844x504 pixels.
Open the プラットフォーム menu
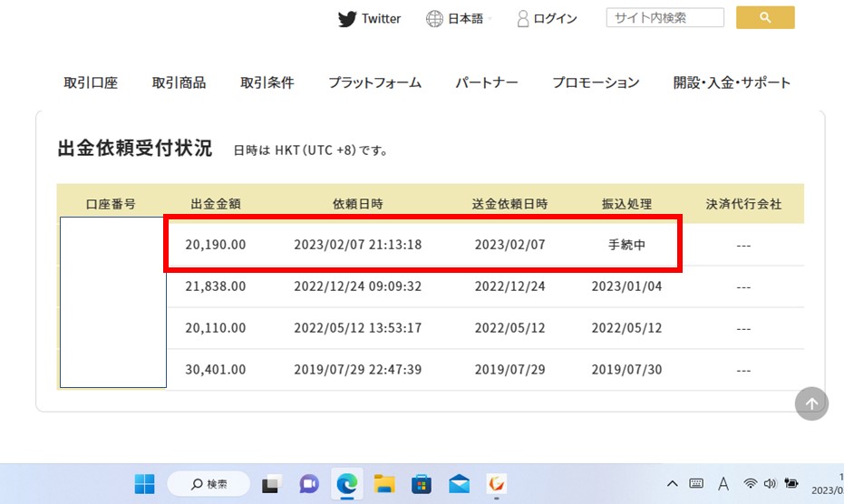374,82
